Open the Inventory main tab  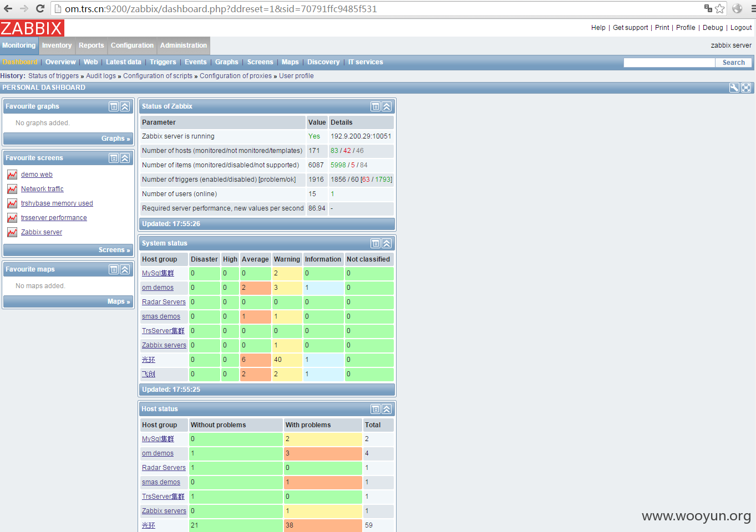tap(57, 45)
